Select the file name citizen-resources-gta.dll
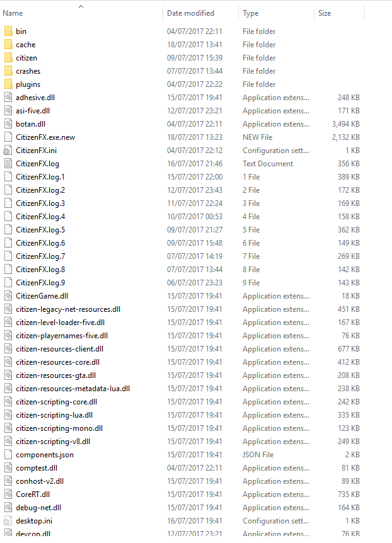This screenshot has height=543, width=392. 56,375
